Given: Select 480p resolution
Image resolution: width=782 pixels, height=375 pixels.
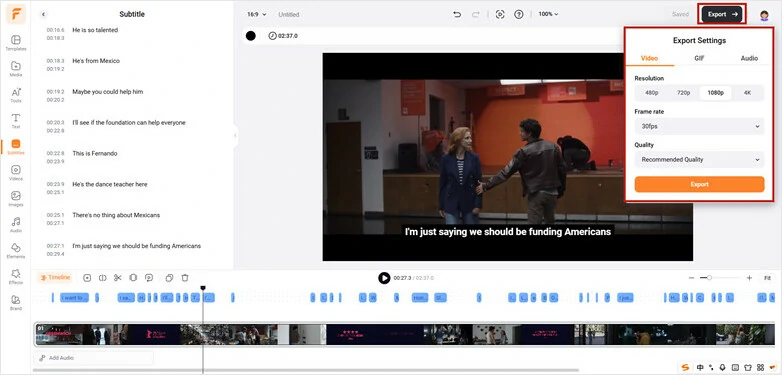Looking at the screenshot, I should (651, 93).
